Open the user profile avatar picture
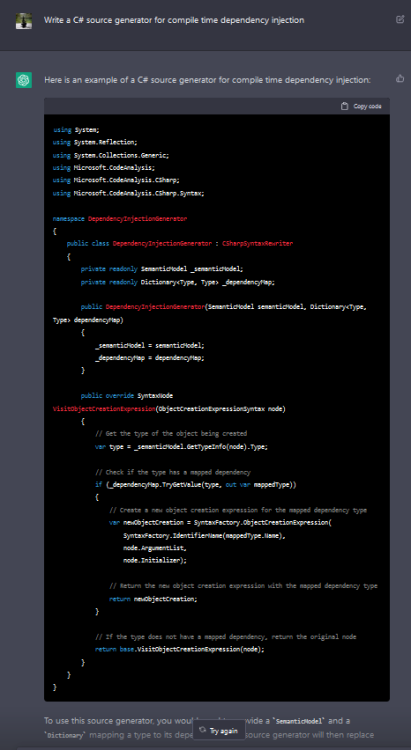 click(x=24, y=21)
